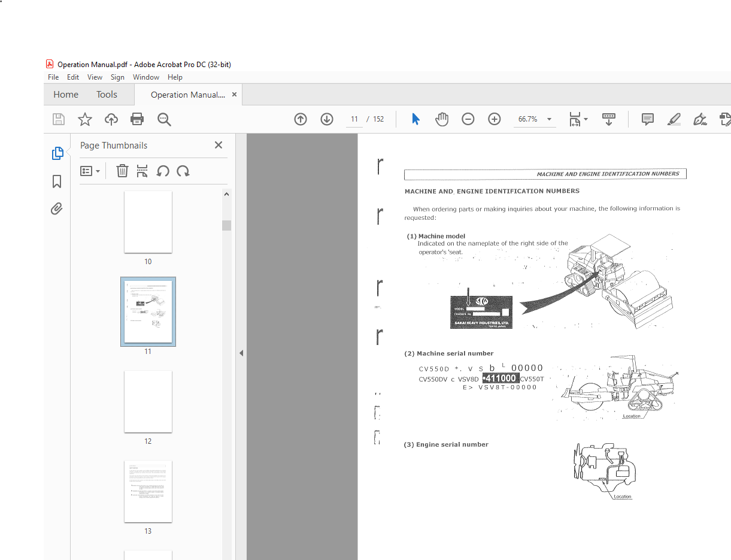Open the fit page options icon
Viewport: 731px width, 560px height.
click(x=578, y=119)
